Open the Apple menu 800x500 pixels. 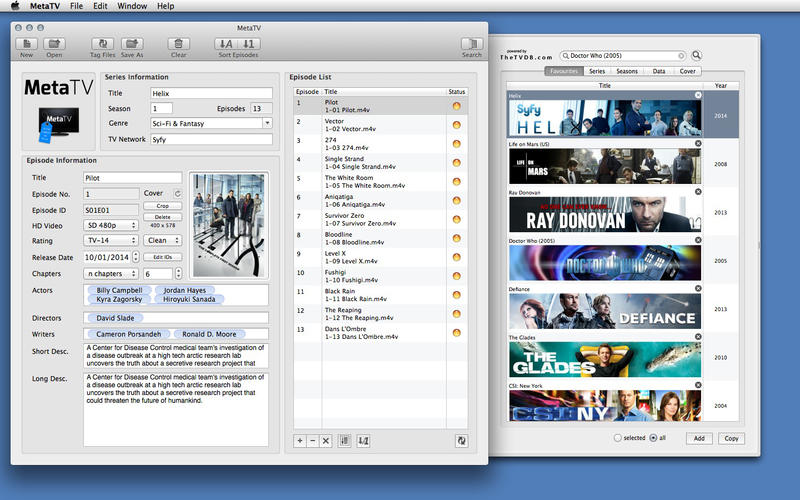[15, 6]
